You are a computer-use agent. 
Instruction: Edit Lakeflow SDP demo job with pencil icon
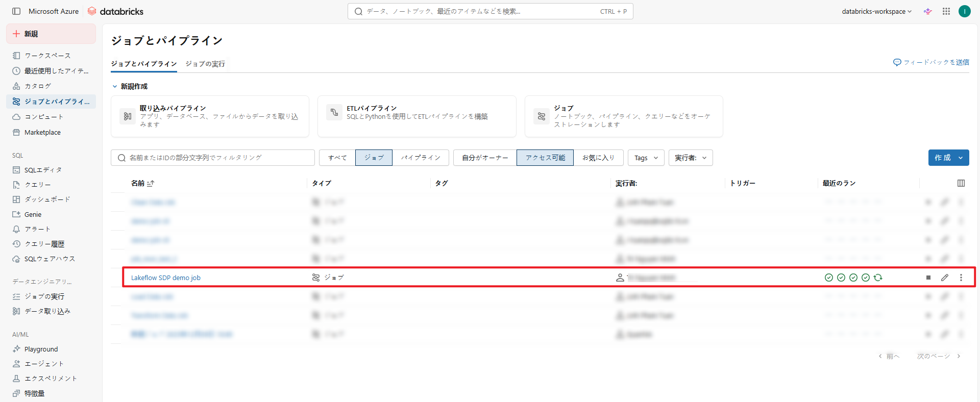945,278
